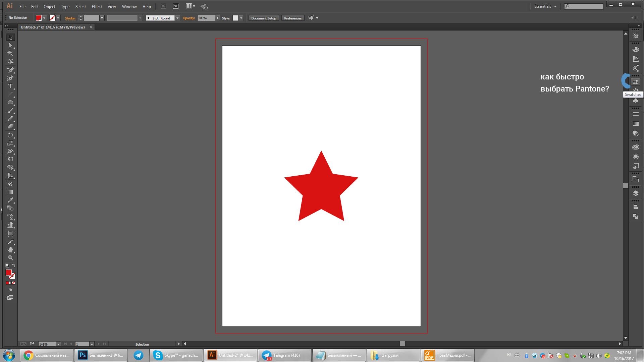The image size is (644, 362).
Task: Open the Window menu
Action: 129,6
